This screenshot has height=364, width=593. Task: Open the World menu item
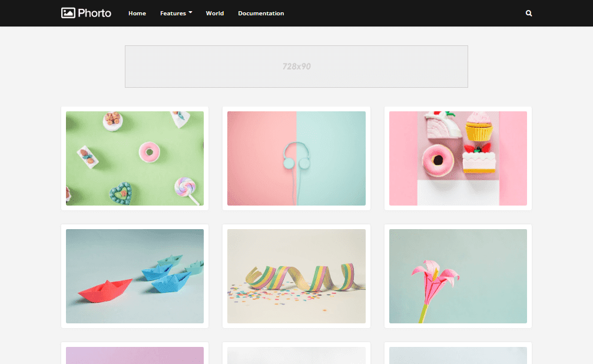215,13
